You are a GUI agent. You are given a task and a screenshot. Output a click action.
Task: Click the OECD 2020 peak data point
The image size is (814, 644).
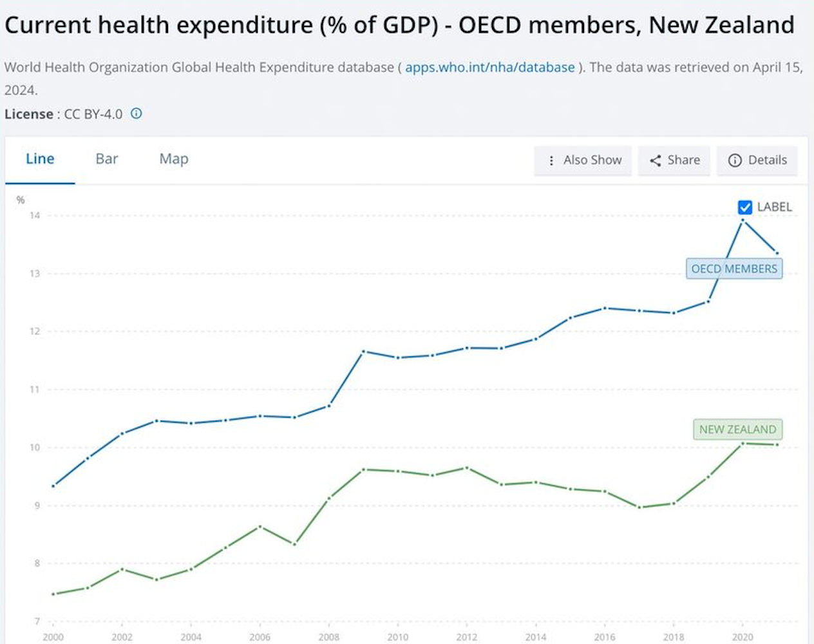pyautogui.click(x=743, y=220)
